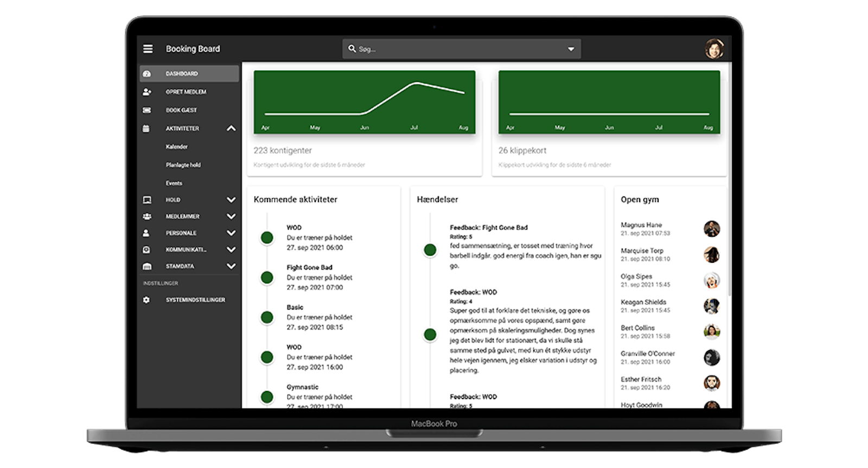
Task: Expand the Personale menu chevron
Action: 231,233
